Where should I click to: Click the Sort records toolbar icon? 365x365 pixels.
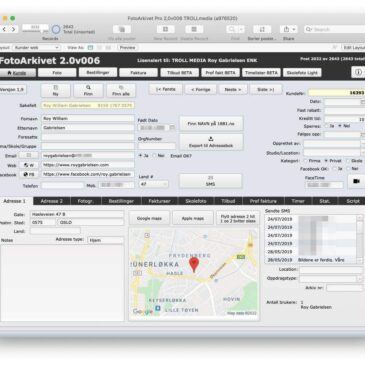click(x=262, y=29)
